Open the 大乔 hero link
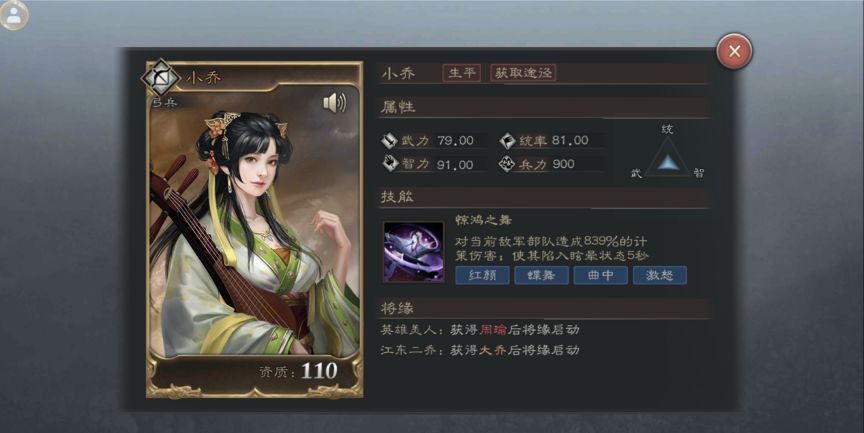This screenshot has width=864, height=433. pos(493,350)
